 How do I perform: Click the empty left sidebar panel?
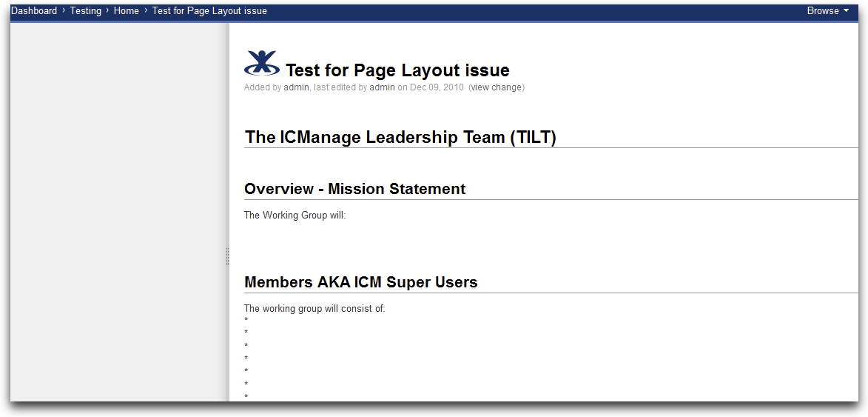tap(118, 212)
